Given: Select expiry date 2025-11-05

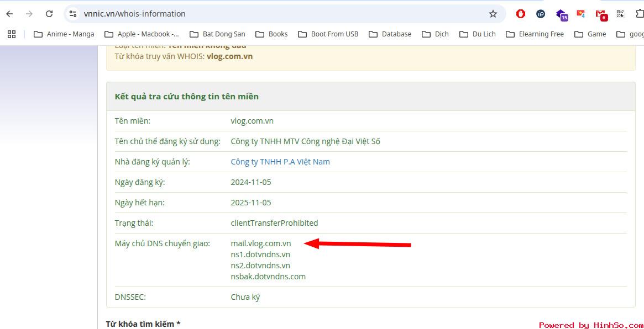Looking at the screenshot, I should pos(251,203).
